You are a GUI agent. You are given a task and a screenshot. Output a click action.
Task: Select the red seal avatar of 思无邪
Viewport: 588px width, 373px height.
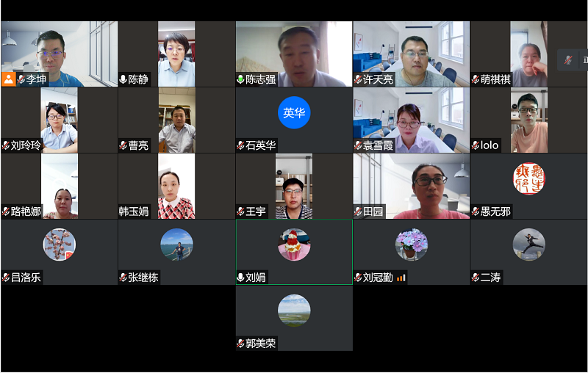pos(528,178)
